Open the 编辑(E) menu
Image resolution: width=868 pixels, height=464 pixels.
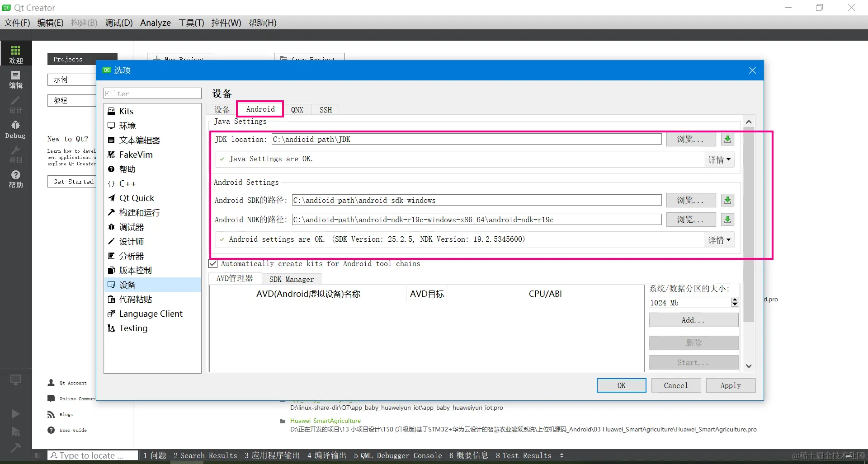pyautogui.click(x=50, y=23)
